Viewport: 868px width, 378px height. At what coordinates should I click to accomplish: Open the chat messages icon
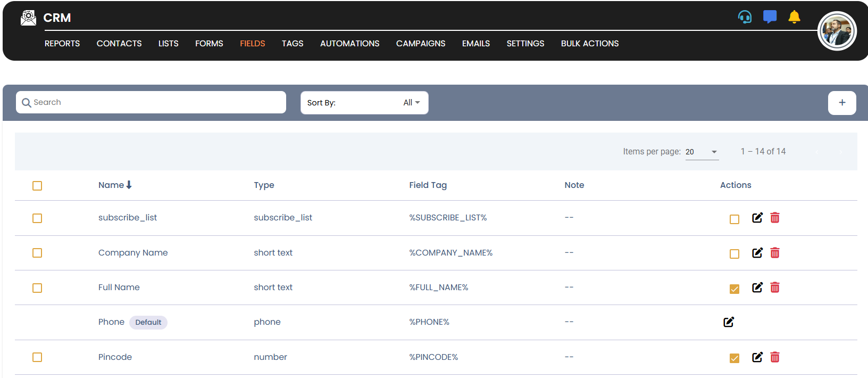tap(770, 17)
